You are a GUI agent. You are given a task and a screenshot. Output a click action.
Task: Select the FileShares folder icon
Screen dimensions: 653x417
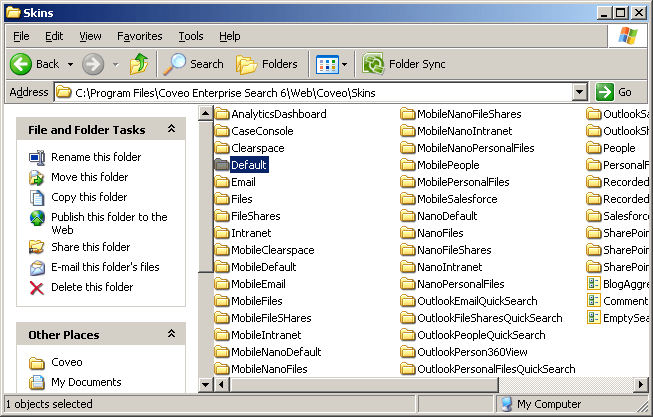(222, 216)
